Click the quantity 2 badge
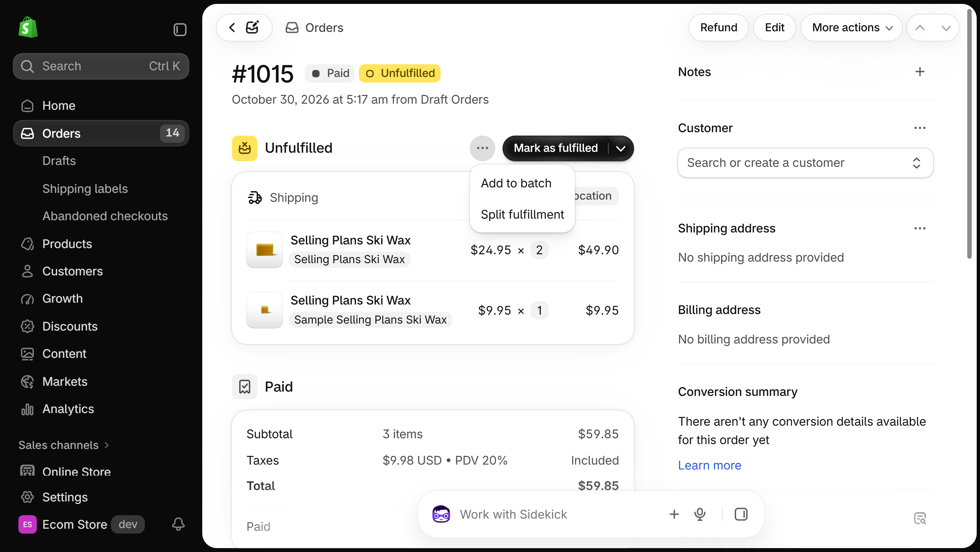Image resolution: width=980 pixels, height=552 pixels. [539, 250]
